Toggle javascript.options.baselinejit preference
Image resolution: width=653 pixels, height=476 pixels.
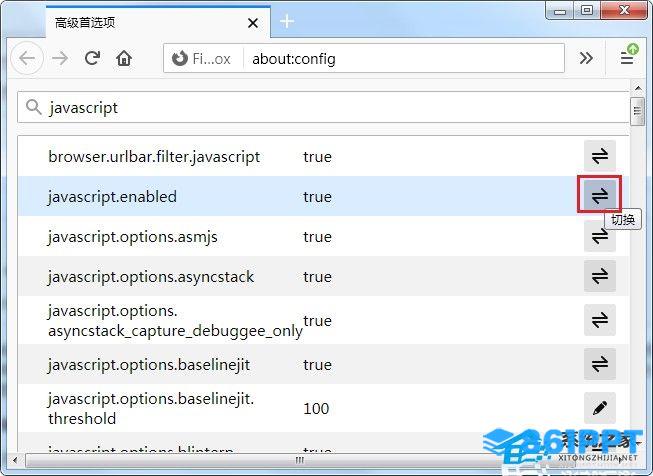(600, 364)
